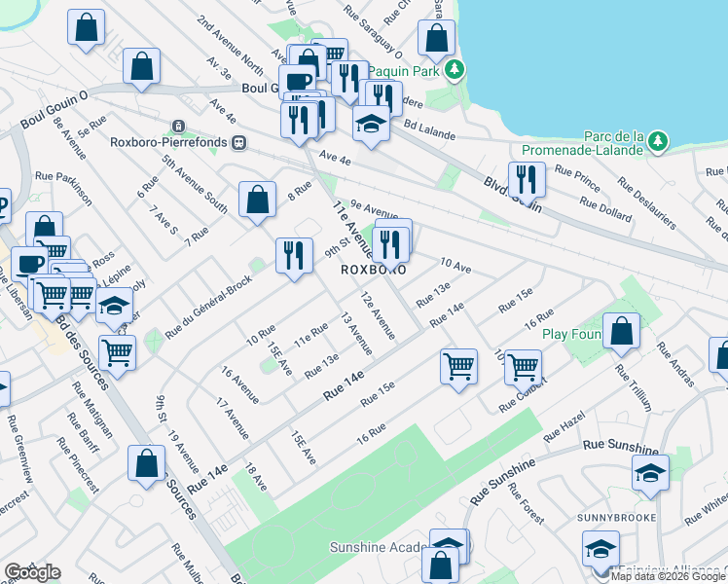Select restaurant pin above the ROXBORO label
728x584 pixels.
390,247
